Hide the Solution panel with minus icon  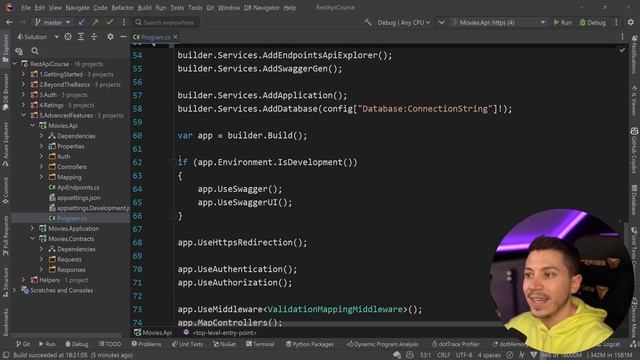pyautogui.click(x=123, y=37)
